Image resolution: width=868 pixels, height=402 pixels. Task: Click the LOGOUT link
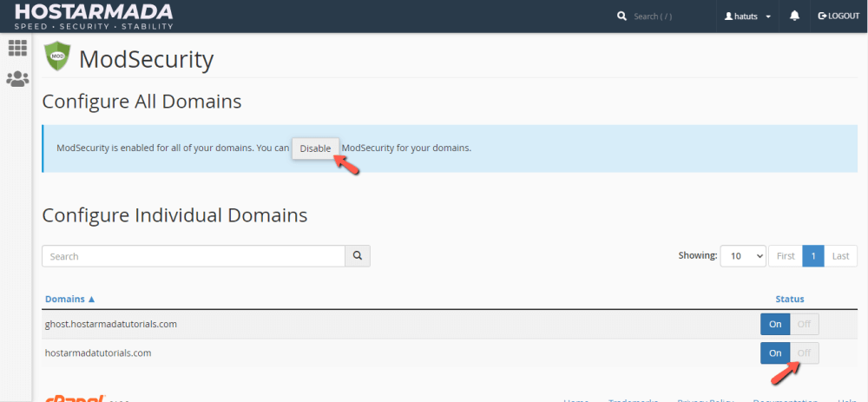(x=838, y=16)
